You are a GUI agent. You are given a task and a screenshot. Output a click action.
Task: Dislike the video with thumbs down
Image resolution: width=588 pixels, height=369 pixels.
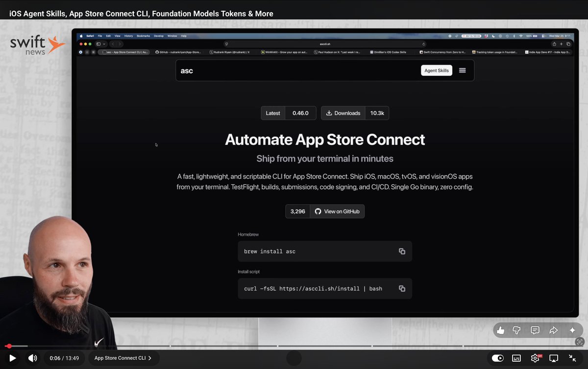[516, 330]
